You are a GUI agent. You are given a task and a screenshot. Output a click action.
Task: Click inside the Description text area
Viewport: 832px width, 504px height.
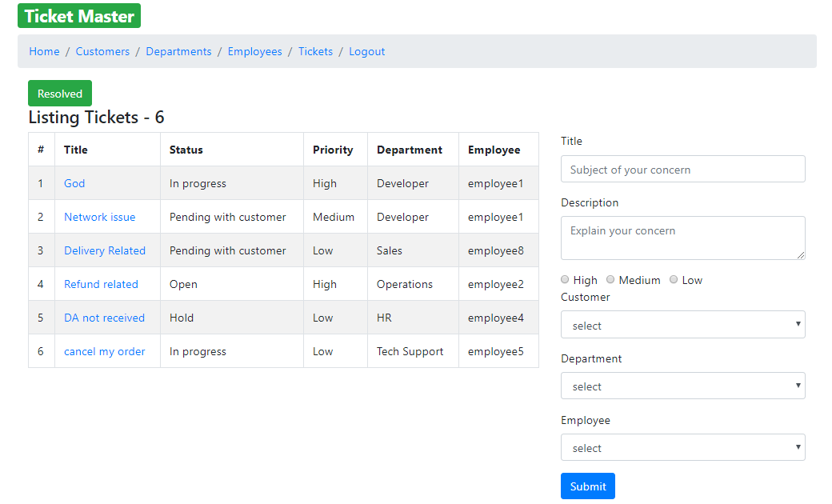pyautogui.click(x=682, y=238)
